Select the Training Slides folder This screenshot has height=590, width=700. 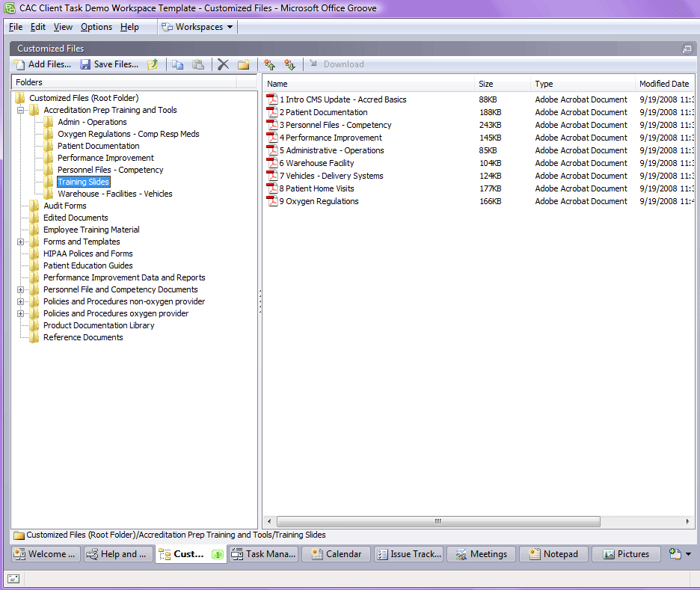(x=84, y=182)
